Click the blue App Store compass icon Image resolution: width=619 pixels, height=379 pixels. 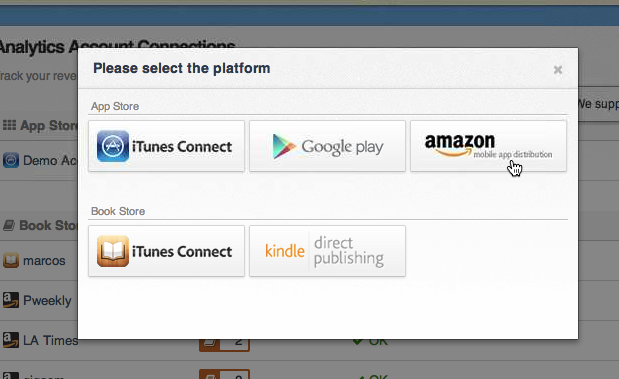(113, 146)
